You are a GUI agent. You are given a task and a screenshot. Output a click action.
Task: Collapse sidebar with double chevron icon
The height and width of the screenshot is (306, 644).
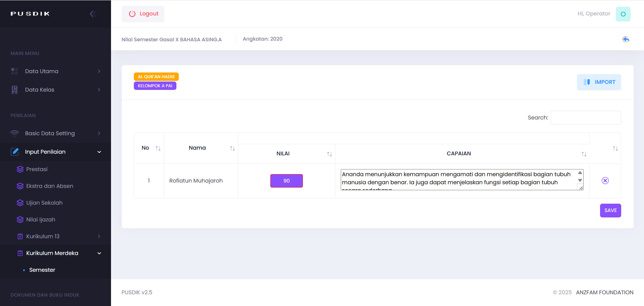pos(93,14)
